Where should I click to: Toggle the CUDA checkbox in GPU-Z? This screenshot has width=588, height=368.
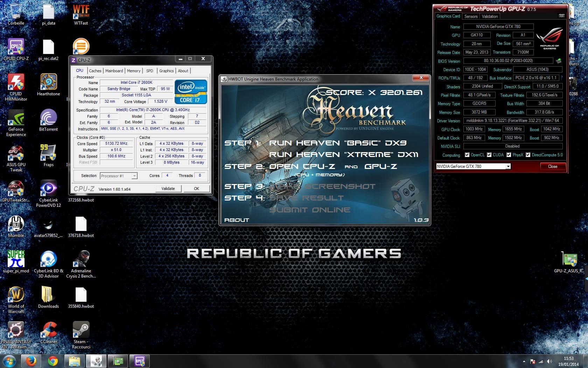(489, 155)
